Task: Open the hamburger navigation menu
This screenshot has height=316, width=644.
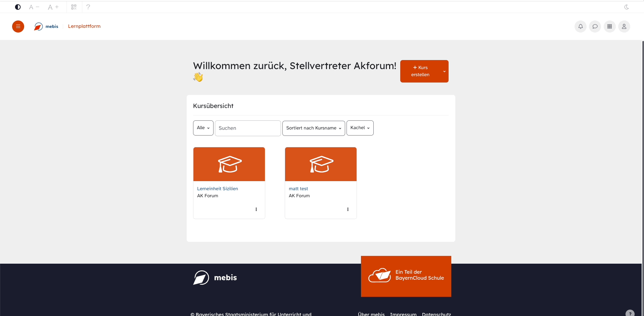Action: [x=18, y=27]
